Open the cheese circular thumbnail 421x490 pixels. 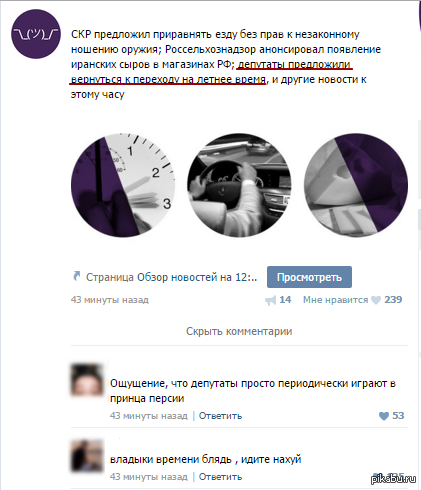point(356,185)
